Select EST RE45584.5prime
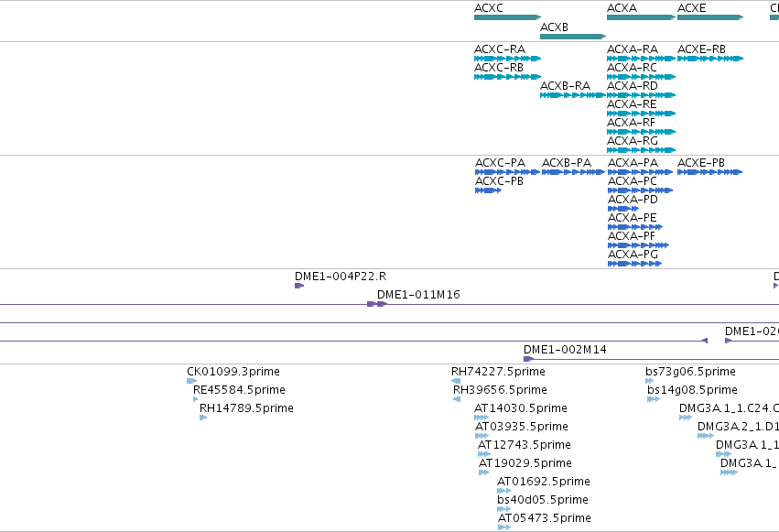 [195, 399]
